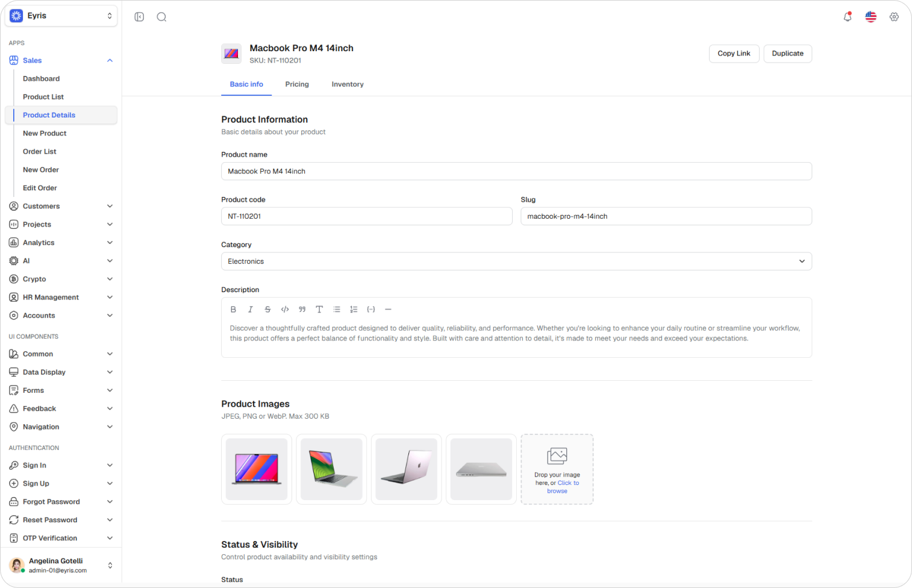Switch to the Basic info tab
Viewport: 912px width, 588px height.
click(246, 84)
